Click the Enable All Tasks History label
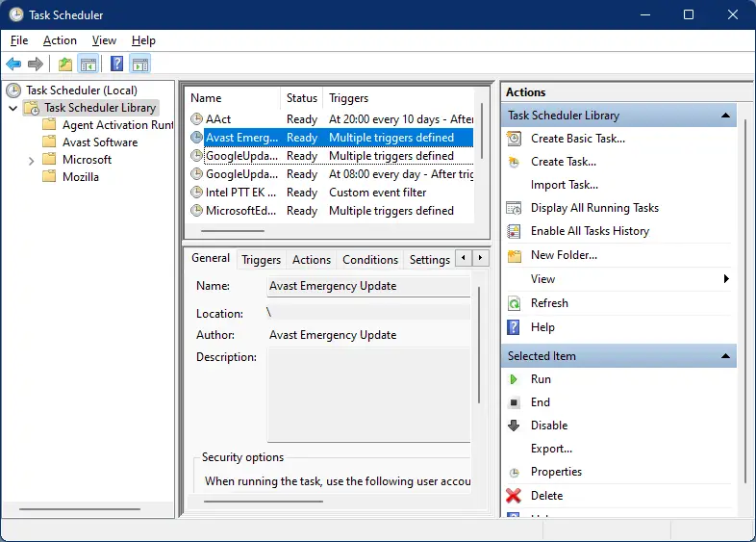This screenshot has height=542, width=756. click(590, 231)
